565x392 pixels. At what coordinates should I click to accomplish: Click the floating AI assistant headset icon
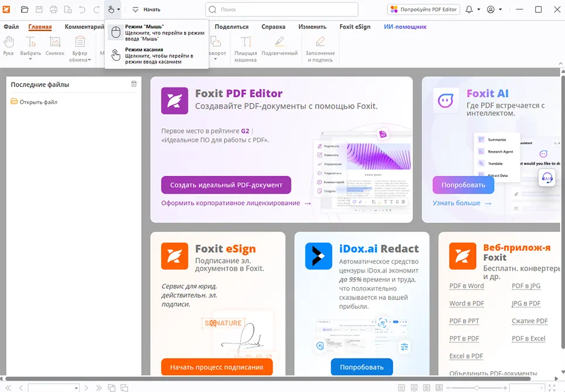point(546,178)
